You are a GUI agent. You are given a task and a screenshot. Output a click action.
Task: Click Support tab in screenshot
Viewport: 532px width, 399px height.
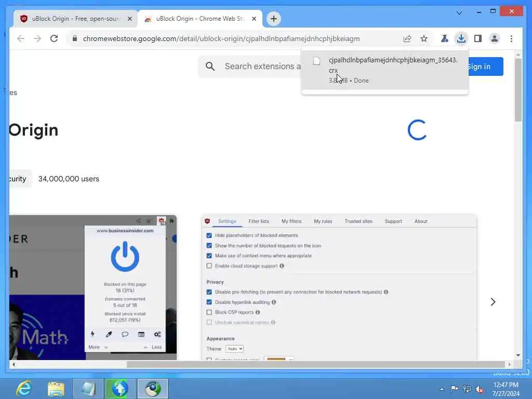393,221
